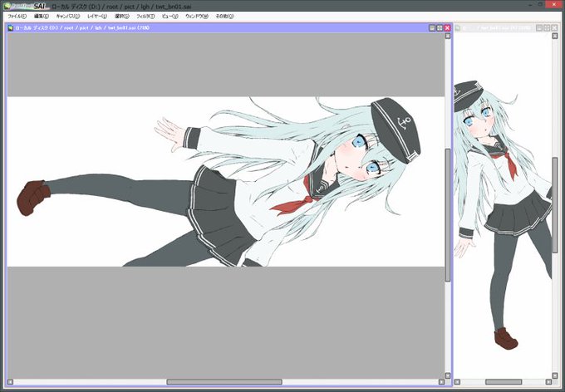Image resolution: width=565 pixels, height=392 pixels.
Task: Open the ファイル (File) menu
Action: pyautogui.click(x=17, y=17)
